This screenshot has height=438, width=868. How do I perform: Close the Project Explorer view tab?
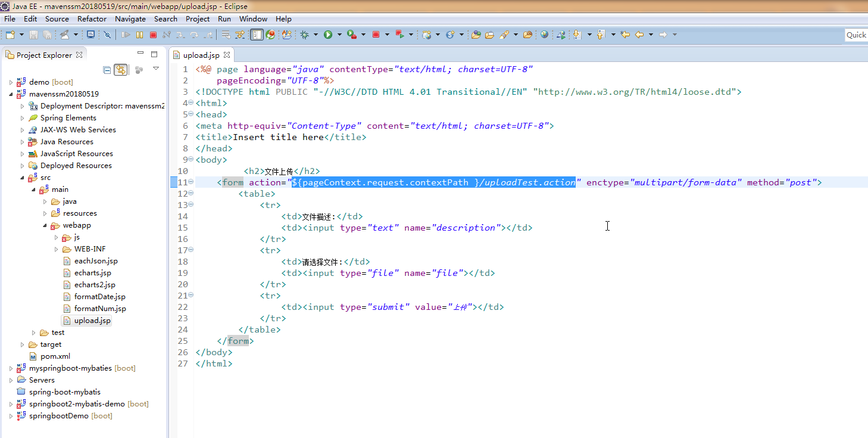point(79,55)
